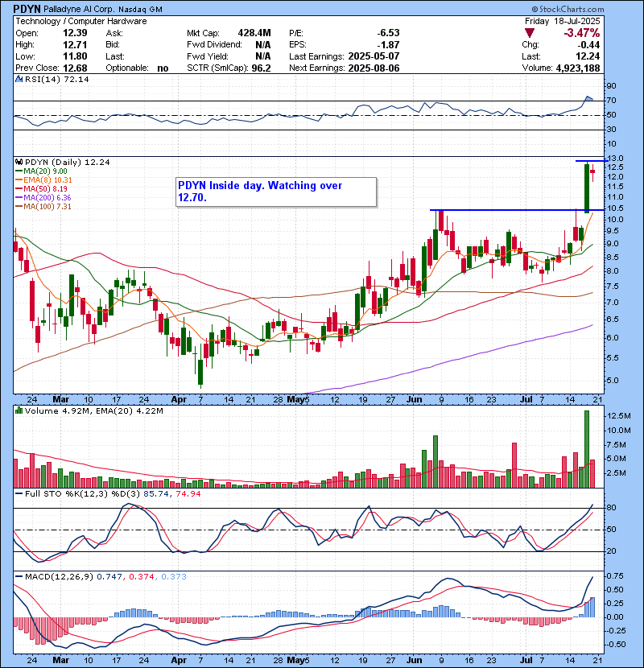The width and height of the screenshot is (644, 668).
Task: Click the High 12.71 value
Action: [75, 45]
